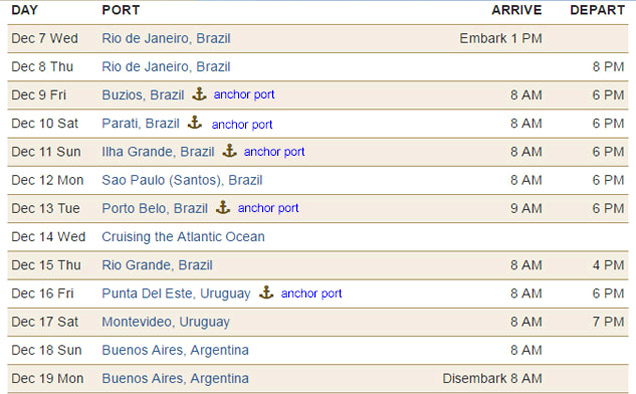The width and height of the screenshot is (636, 394).
Task: Open Montevideo, Uruguay port details
Action: pyautogui.click(x=165, y=322)
